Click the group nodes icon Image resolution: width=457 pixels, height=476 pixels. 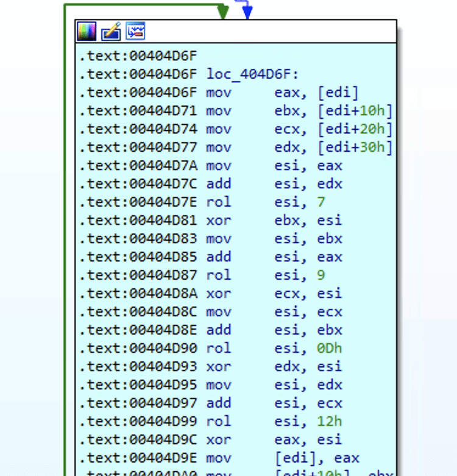tap(135, 31)
